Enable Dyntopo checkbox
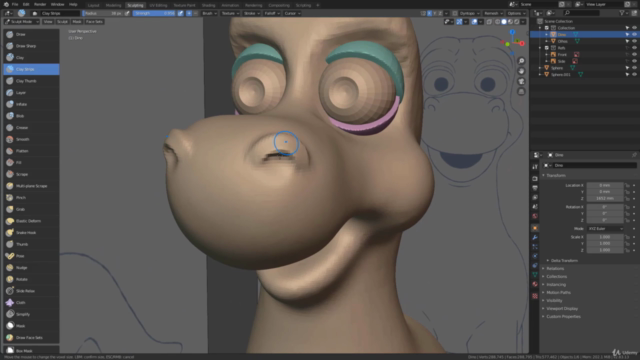The width and height of the screenshot is (640, 360). (x=455, y=13)
